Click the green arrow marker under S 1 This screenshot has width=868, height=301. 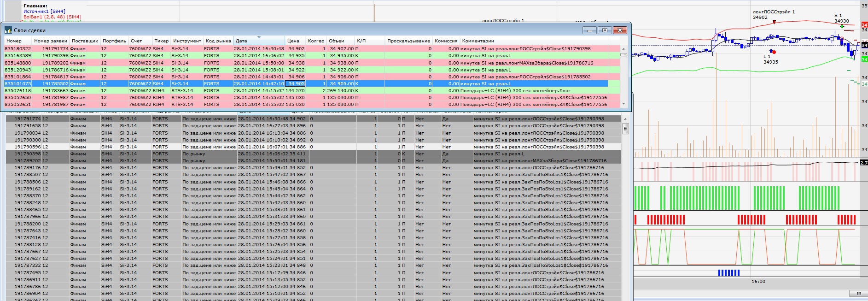click(842, 26)
